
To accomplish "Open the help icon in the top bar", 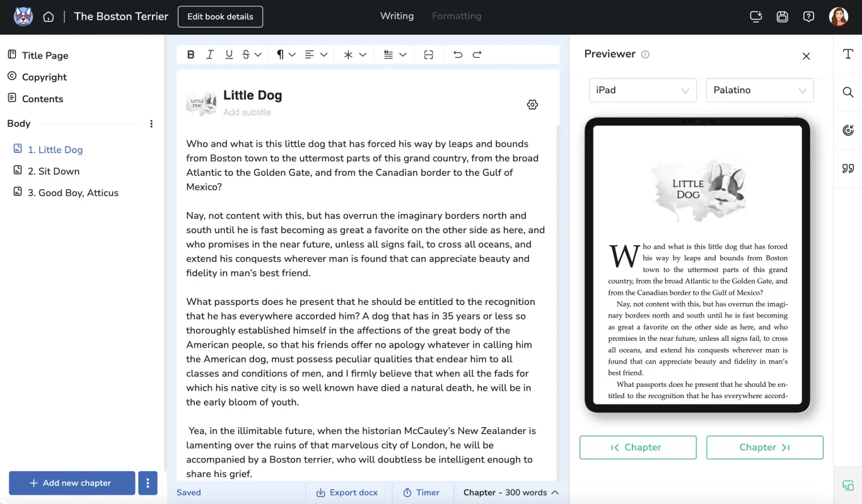I will 808,16.
